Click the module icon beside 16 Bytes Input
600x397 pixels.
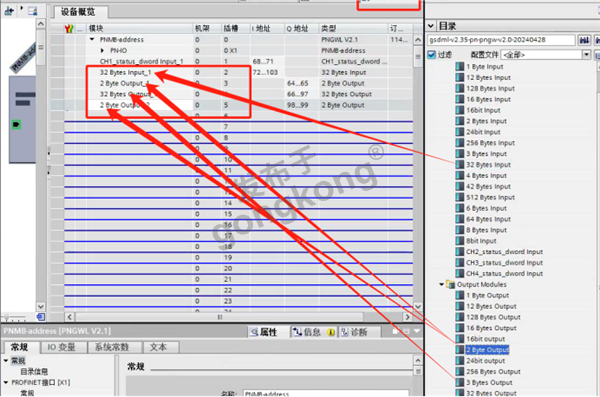click(x=460, y=99)
